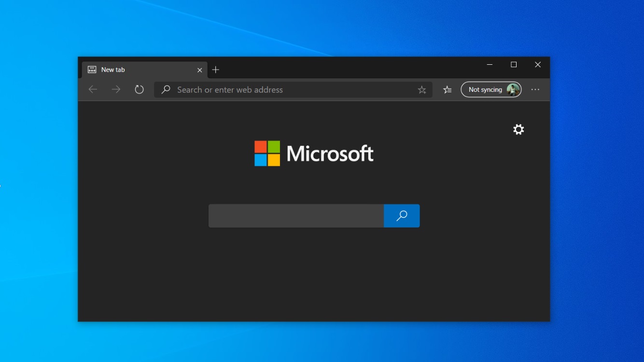Image resolution: width=644 pixels, height=362 pixels.
Task: Maximize the Edge browser window
Action: [x=514, y=64]
